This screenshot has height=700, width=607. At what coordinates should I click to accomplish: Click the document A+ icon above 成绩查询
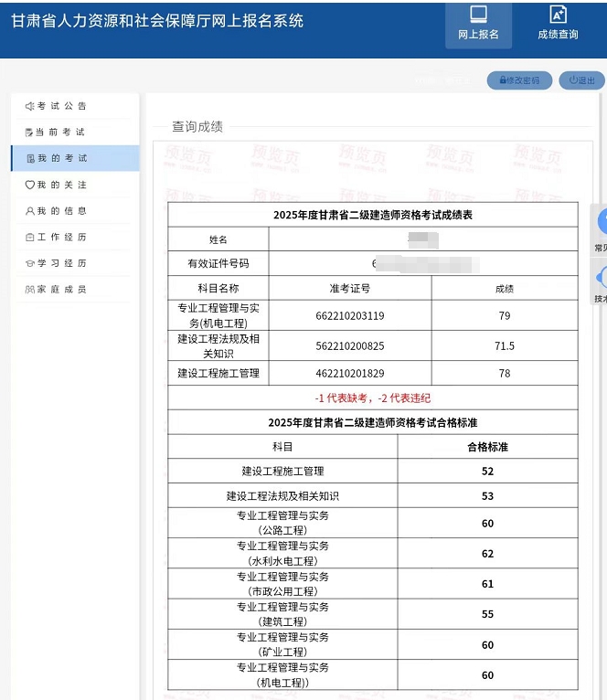pyautogui.click(x=558, y=15)
